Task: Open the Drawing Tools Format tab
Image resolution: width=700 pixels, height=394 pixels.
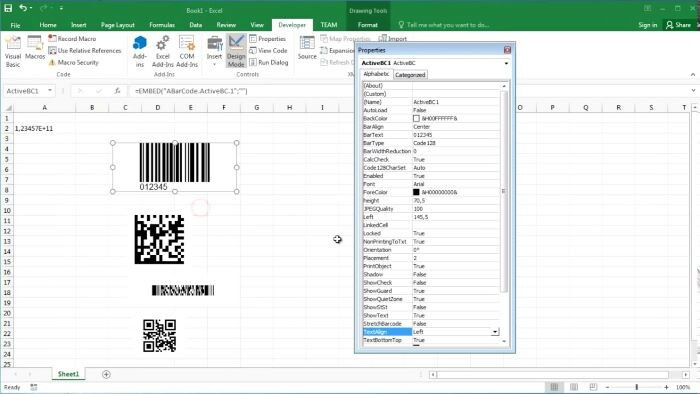Action: pos(367,25)
